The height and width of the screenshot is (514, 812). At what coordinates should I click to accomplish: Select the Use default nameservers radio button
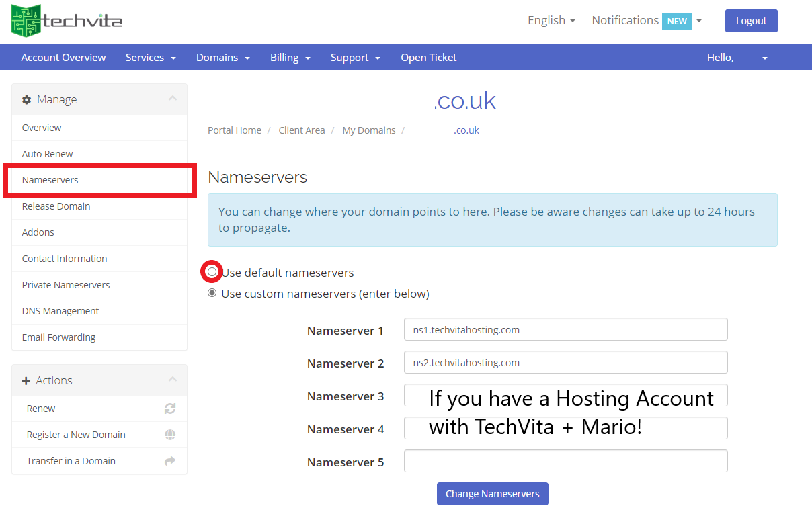(x=212, y=271)
